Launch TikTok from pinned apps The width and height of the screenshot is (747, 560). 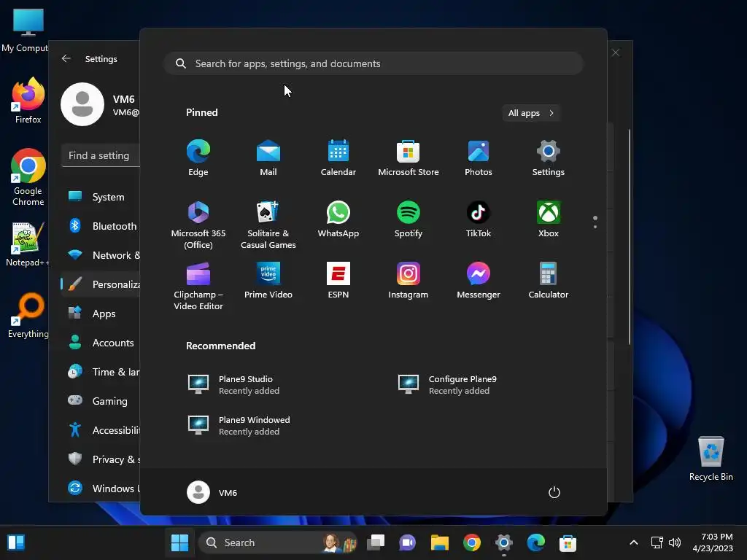(x=479, y=219)
